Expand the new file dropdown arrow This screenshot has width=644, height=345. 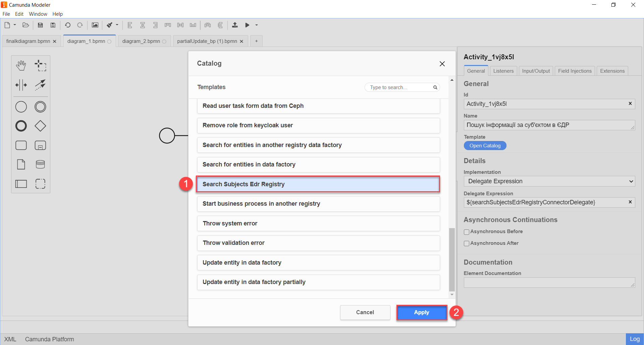pyautogui.click(x=15, y=25)
